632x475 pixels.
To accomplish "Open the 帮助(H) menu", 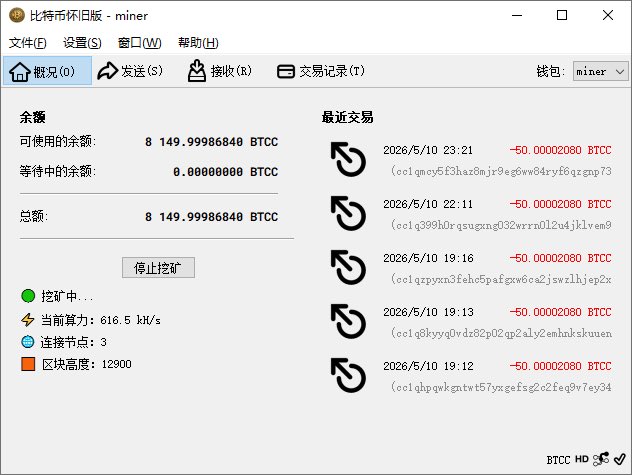I will pyautogui.click(x=198, y=43).
